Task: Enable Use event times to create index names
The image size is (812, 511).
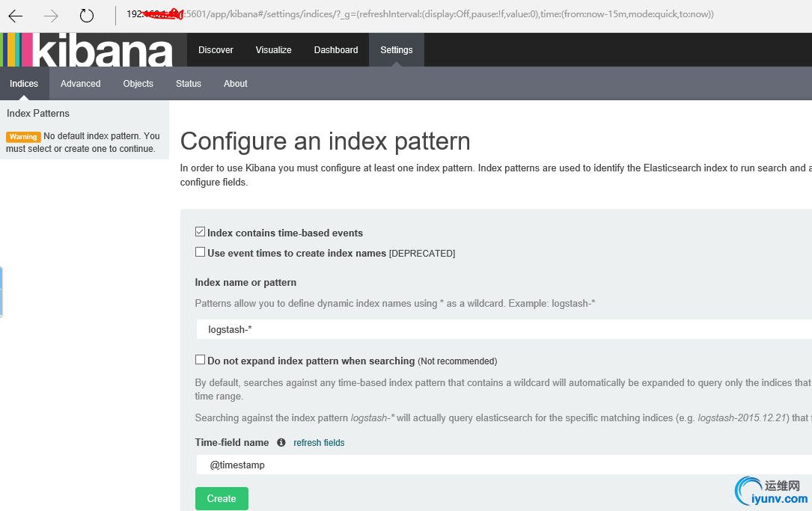Action: [x=200, y=252]
